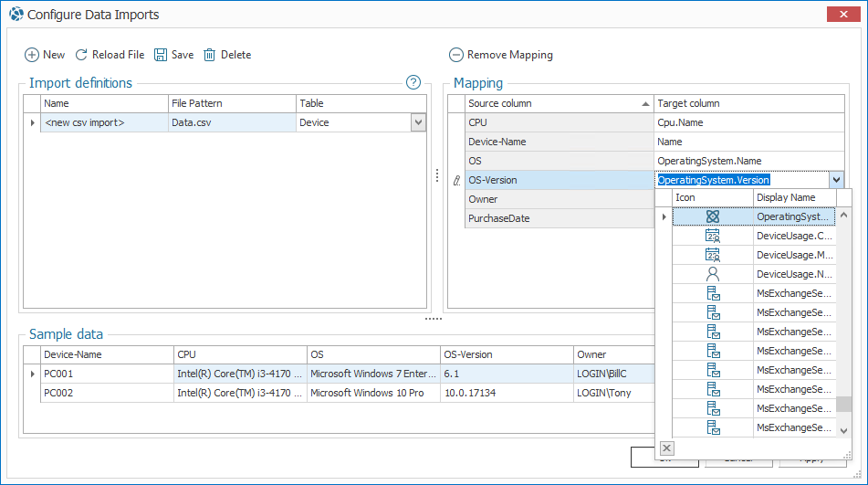The image size is (868, 485).
Task: Open help for Import definitions
Action: pyautogui.click(x=413, y=82)
